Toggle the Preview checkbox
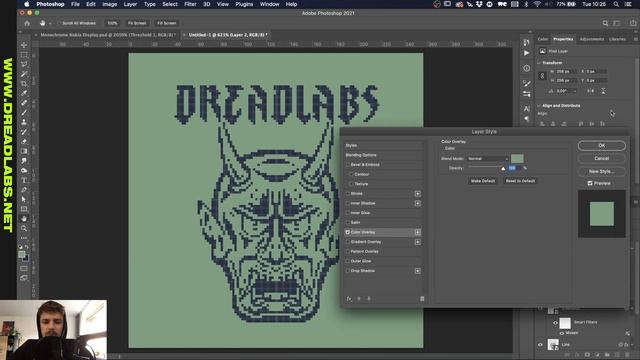Viewport: 640px width, 360px height. 590,183
